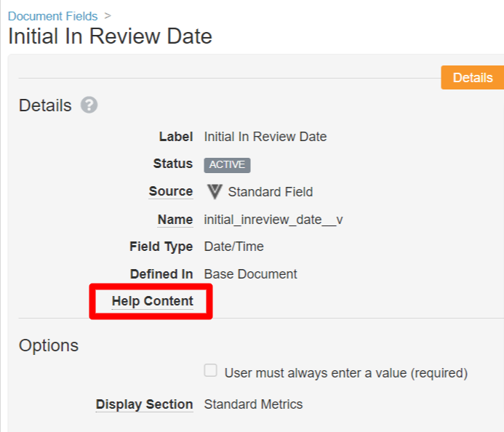Select the initial_inreview_date__v name value

(273, 220)
